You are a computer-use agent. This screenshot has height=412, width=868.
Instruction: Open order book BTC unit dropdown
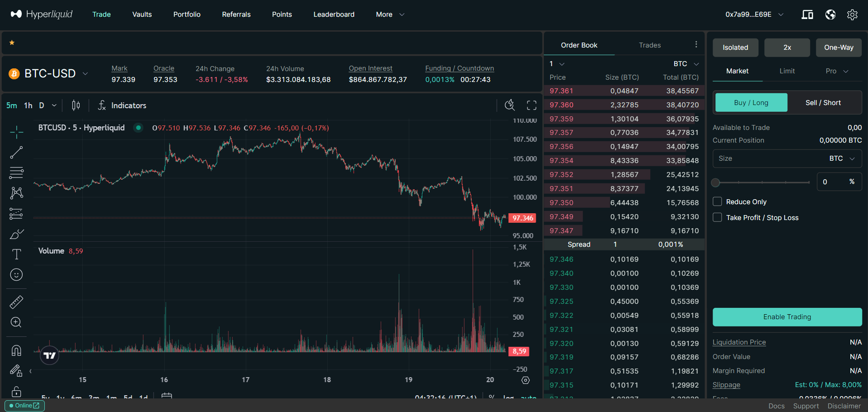click(686, 64)
